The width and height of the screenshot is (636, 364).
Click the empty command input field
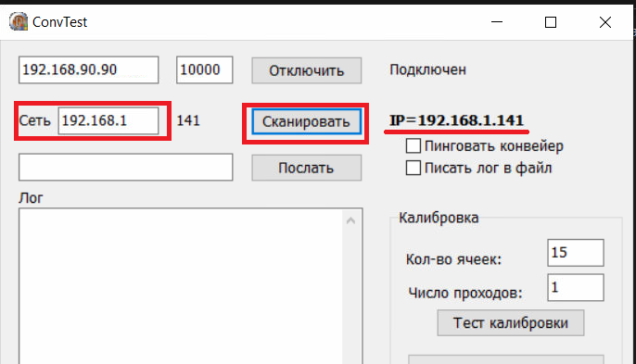point(126,167)
